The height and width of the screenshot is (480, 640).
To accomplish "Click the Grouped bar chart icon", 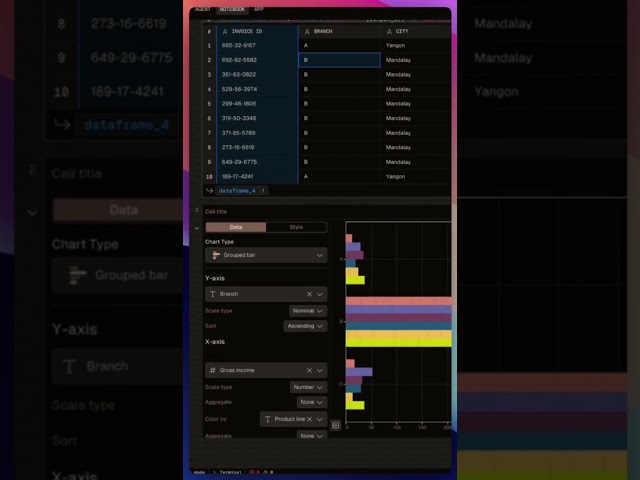I will tap(216, 255).
